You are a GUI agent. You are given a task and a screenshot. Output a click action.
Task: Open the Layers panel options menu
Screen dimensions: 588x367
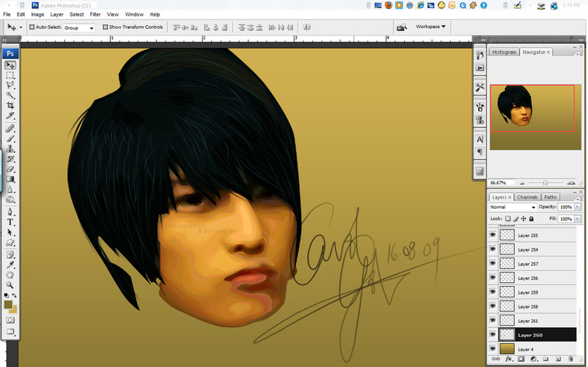click(x=581, y=199)
